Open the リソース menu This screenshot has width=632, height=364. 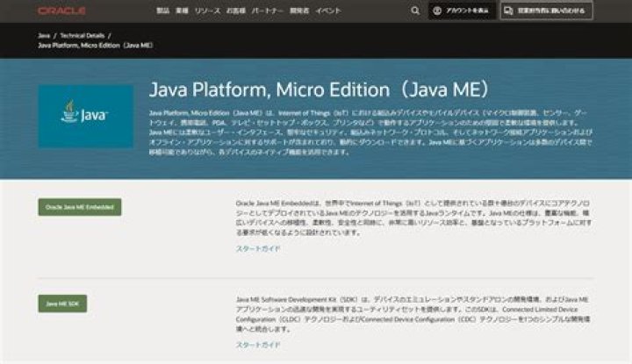(x=207, y=11)
